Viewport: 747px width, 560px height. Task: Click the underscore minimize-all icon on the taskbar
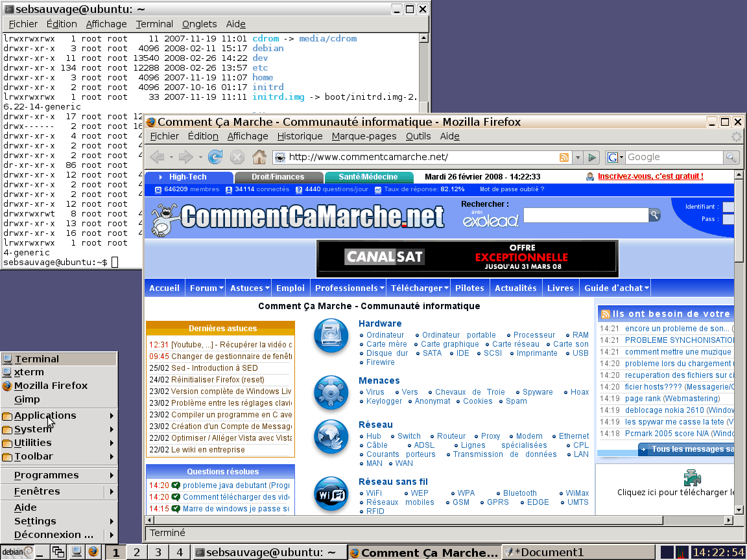[40, 552]
